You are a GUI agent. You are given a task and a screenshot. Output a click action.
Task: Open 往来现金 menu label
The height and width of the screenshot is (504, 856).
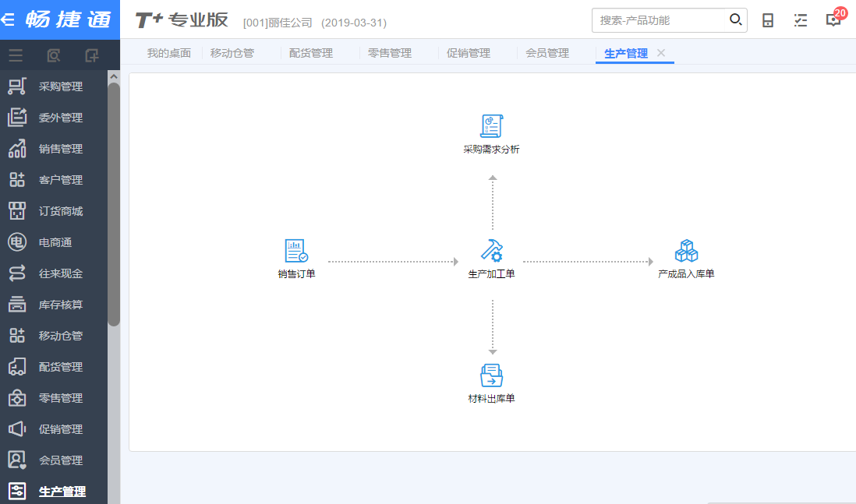click(x=61, y=273)
